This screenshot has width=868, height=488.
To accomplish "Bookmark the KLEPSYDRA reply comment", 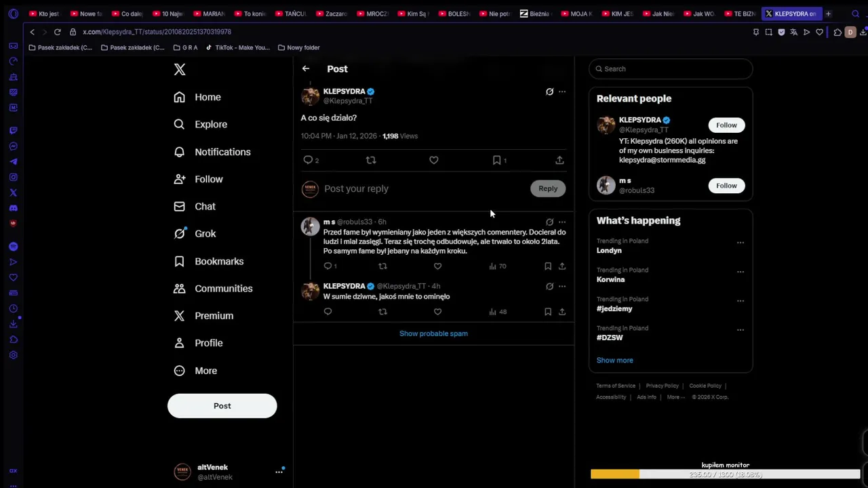I will (x=548, y=312).
